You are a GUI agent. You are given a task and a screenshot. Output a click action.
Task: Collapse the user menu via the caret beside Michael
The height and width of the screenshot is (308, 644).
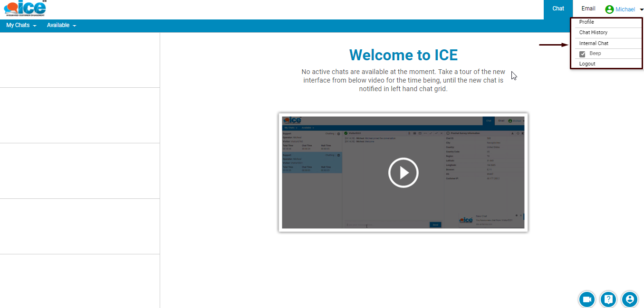click(641, 10)
